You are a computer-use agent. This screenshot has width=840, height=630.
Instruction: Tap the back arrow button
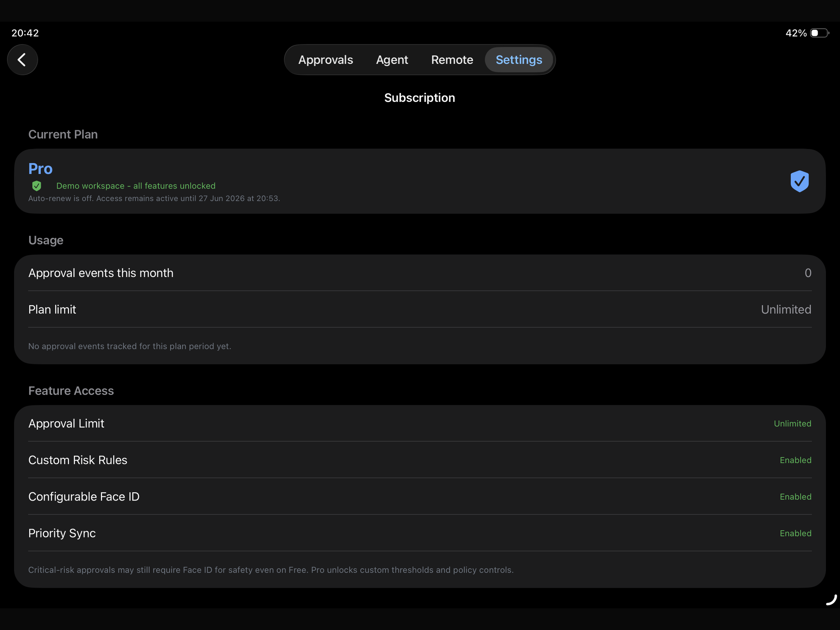(22, 60)
